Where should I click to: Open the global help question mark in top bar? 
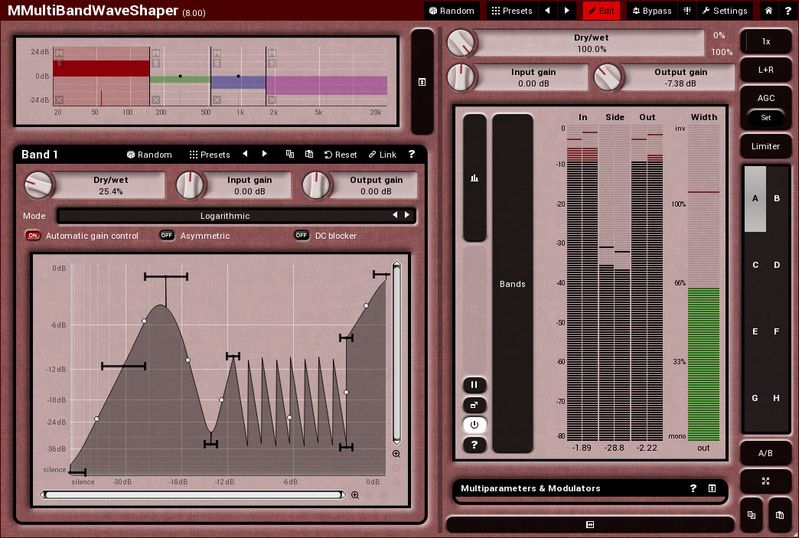coord(788,11)
